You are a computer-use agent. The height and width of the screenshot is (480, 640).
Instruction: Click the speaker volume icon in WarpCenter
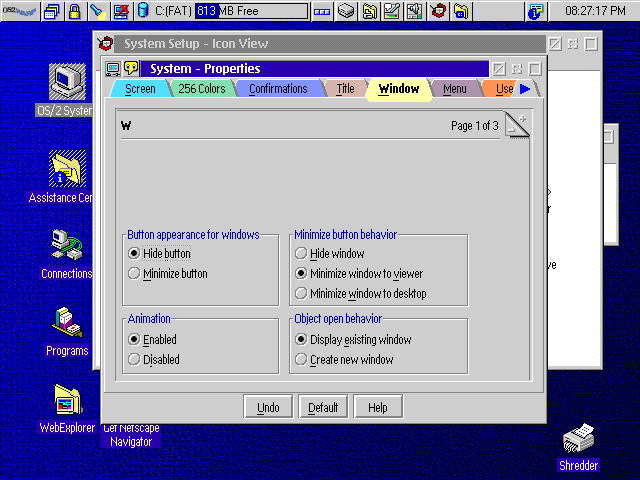(414, 11)
